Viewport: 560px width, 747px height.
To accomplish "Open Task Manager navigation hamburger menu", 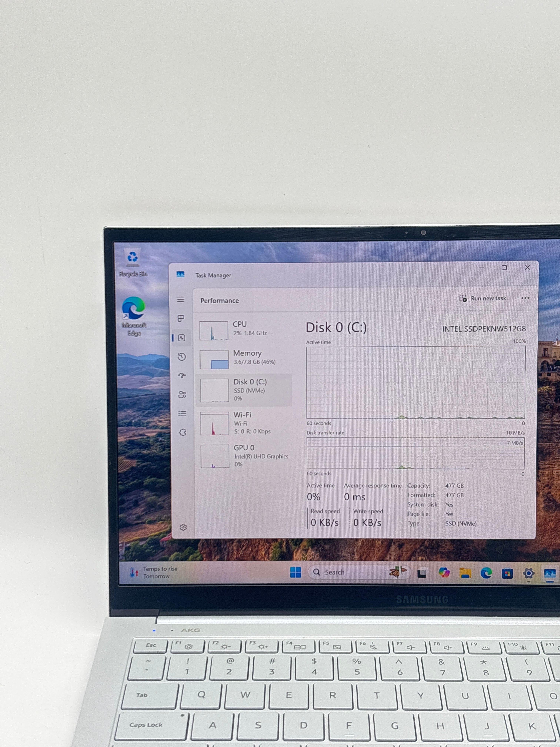I will click(x=181, y=299).
